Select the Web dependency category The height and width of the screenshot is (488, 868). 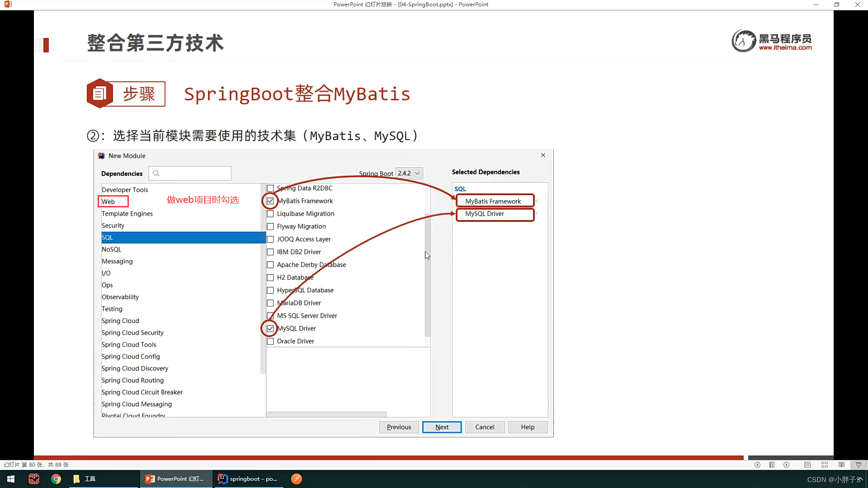(108, 202)
